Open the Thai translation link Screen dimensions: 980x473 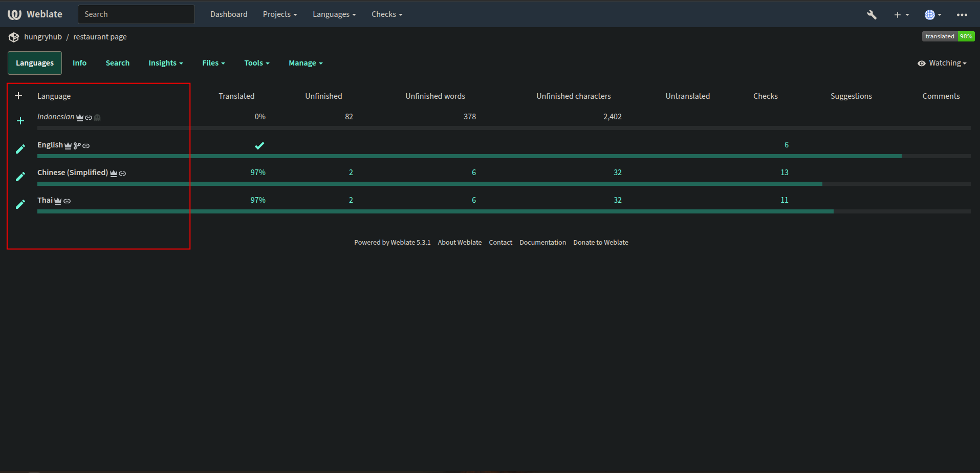45,200
